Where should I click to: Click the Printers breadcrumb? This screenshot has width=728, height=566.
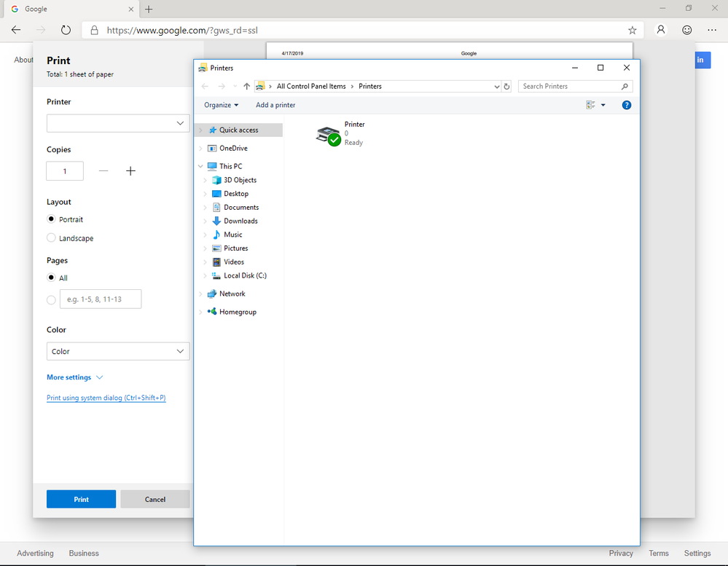[370, 86]
